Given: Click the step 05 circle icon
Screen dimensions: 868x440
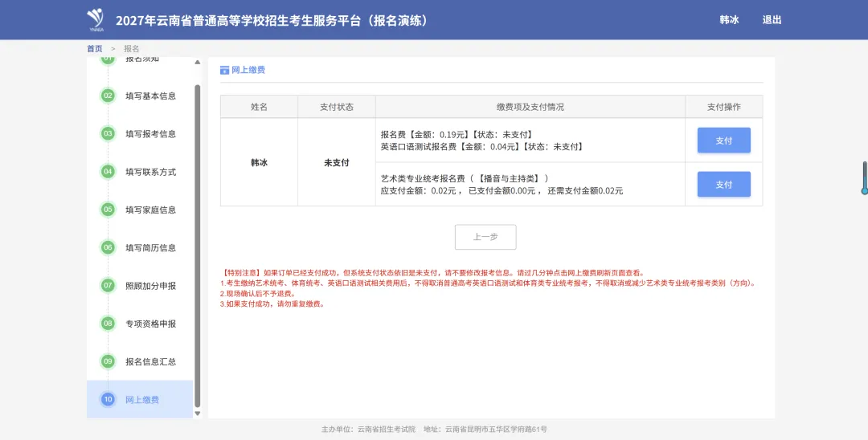Looking at the screenshot, I should point(108,210).
